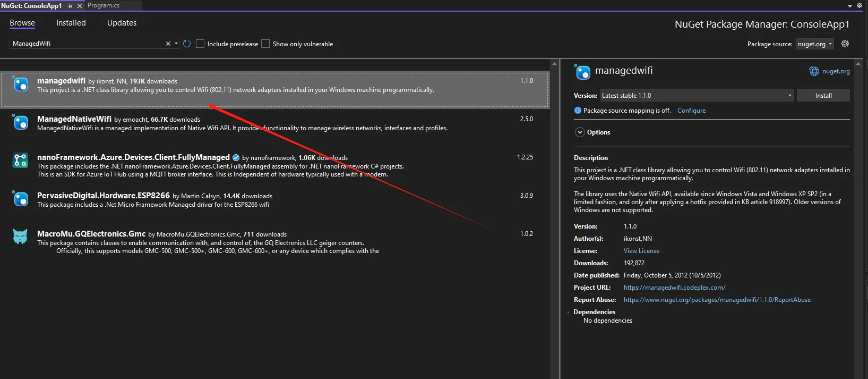Click the date published Friday, October 5, 2012
Viewport: 868px width, 379px height.
672,275
